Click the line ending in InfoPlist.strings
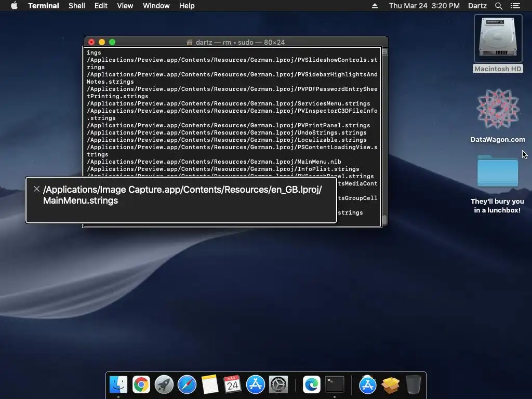Viewport: 532px width, 399px height. 223,169
